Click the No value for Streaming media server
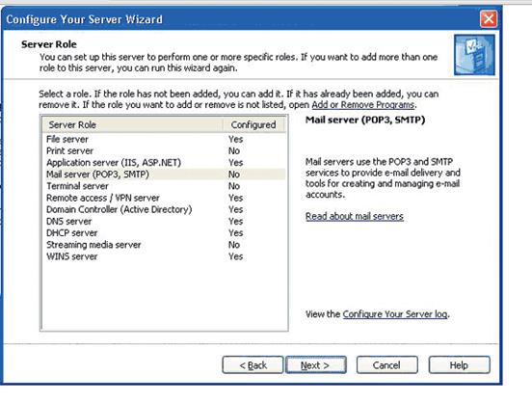The image size is (532, 403). click(x=234, y=245)
